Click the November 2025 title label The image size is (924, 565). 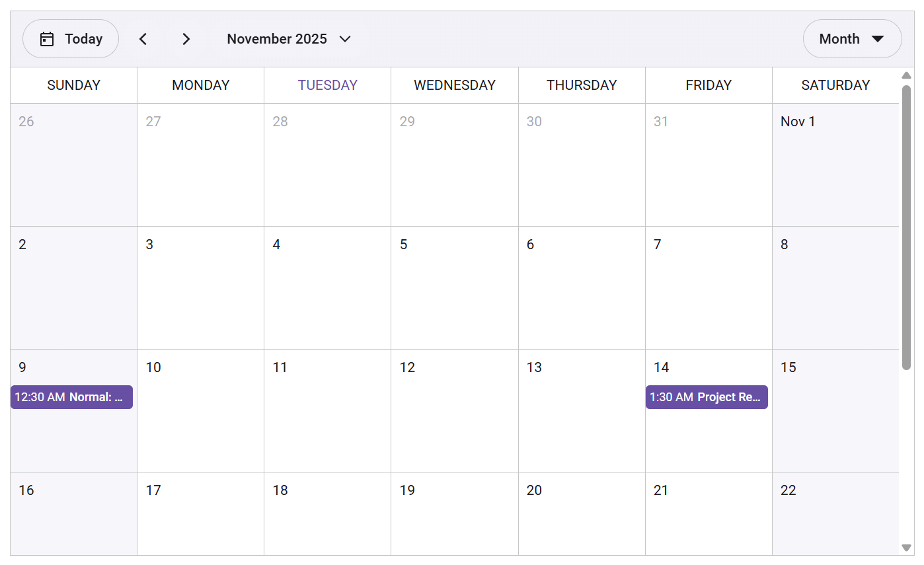coord(277,39)
